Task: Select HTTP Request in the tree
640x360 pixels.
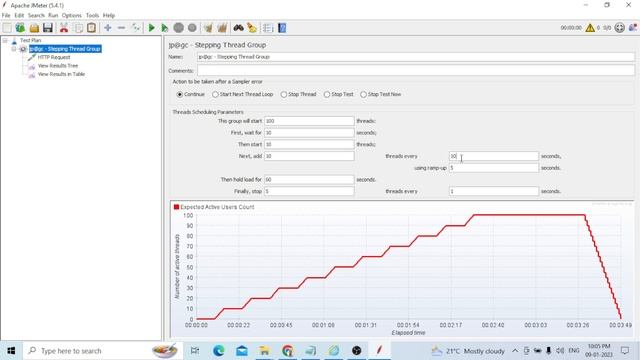Action: tap(54, 58)
